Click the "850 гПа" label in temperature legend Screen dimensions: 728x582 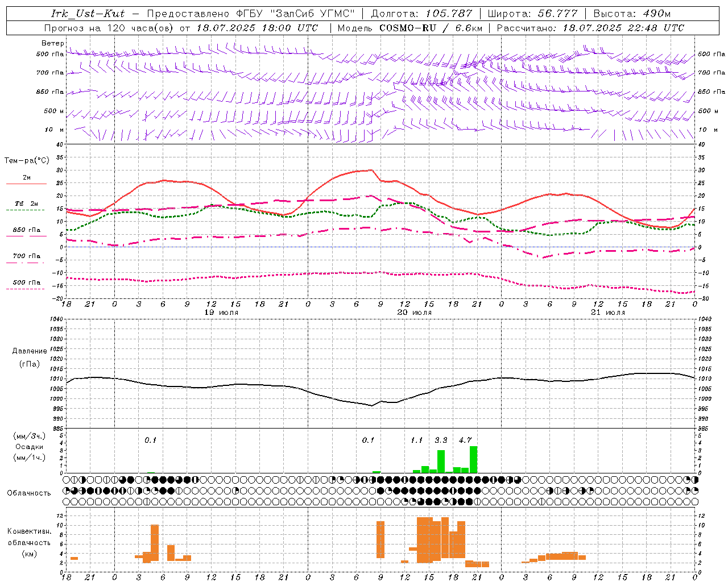27,230
